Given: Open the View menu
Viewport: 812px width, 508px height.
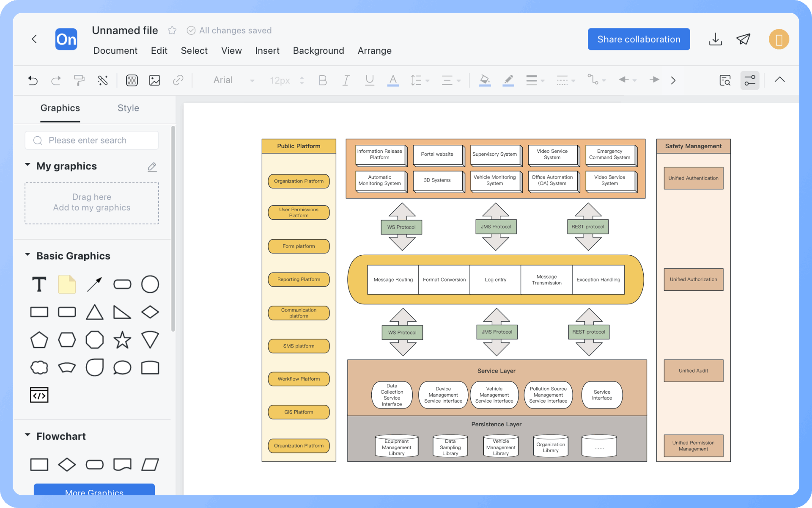Looking at the screenshot, I should 231,50.
